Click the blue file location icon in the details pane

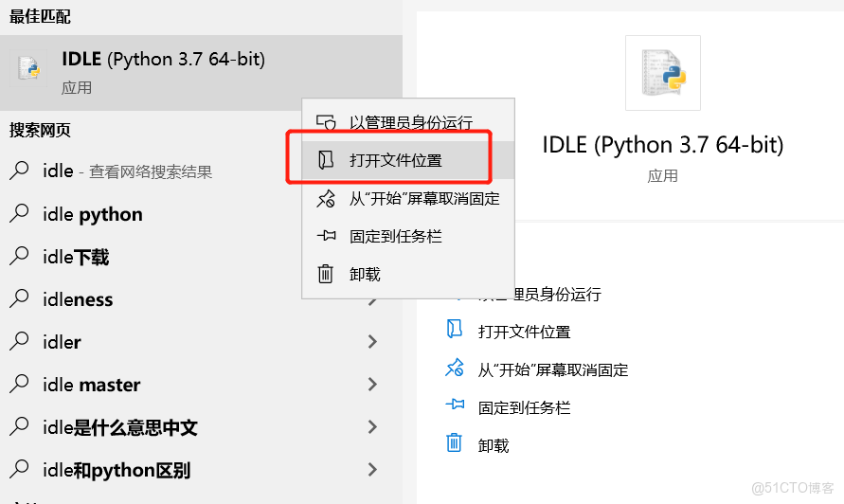click(455, 329)
